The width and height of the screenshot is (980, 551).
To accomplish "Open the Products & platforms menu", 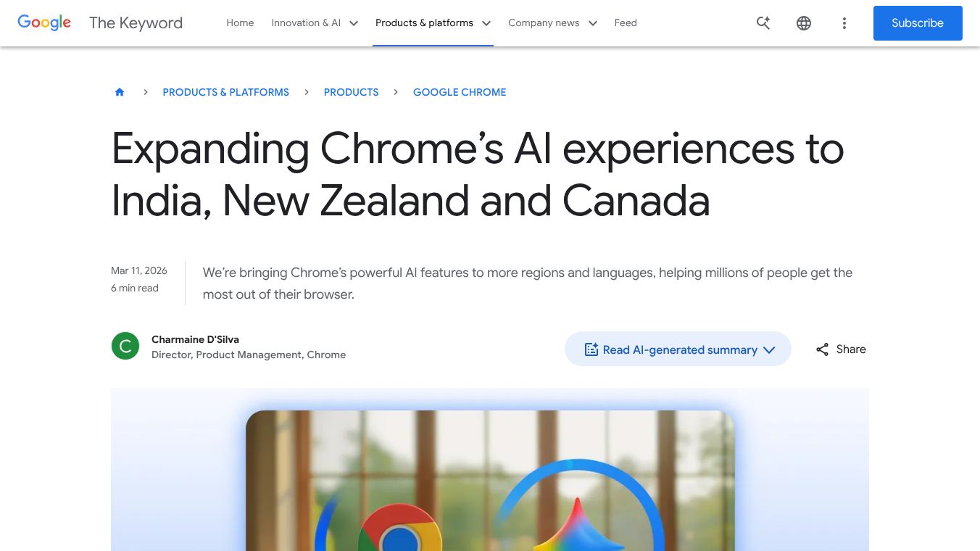I will pyautogui.click(x=433, y=22).
